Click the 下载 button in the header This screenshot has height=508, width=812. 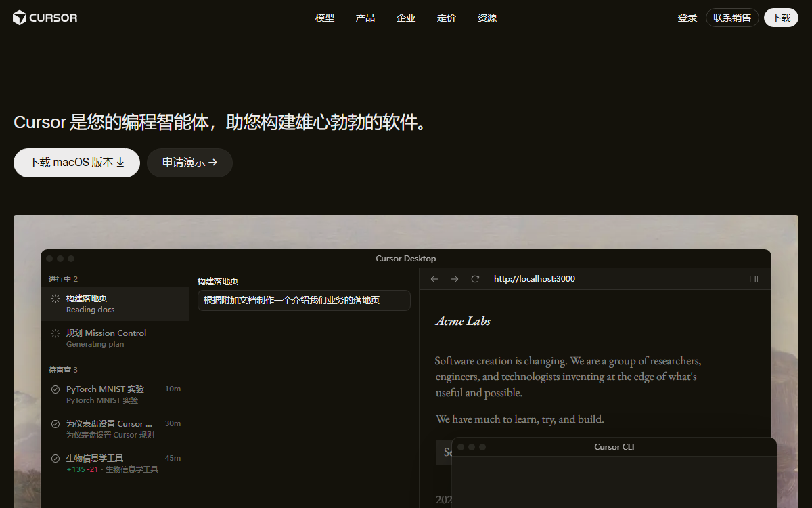(781, 18)
